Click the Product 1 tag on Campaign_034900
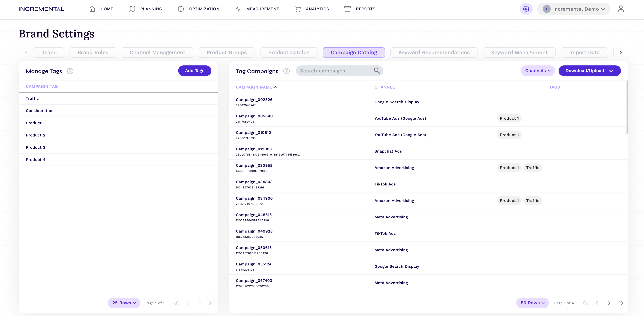644x316 pixels. [x=509, y=201]
